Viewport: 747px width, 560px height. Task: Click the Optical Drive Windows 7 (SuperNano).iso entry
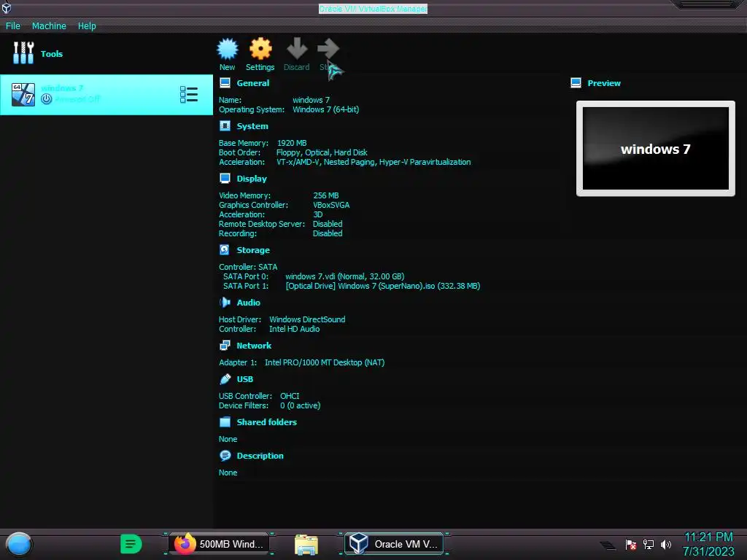click(x=382, y=286)
